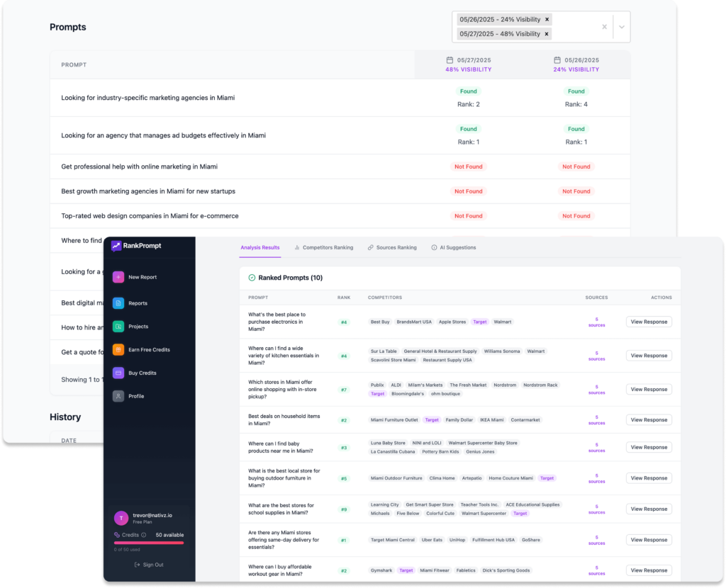Open the 5 sources link for baby products prompt
The image size is (726, 588).
[x=596, y=447]
